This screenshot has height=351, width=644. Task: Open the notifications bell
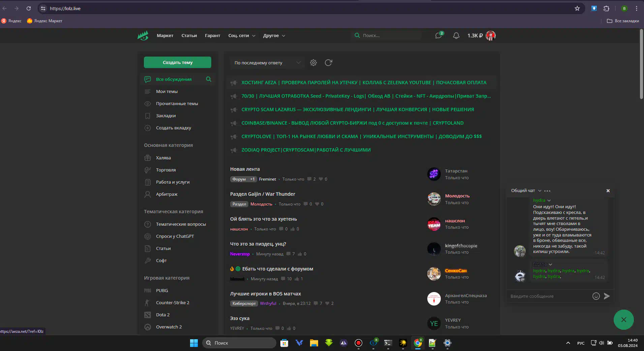click(x=456, y=36)
